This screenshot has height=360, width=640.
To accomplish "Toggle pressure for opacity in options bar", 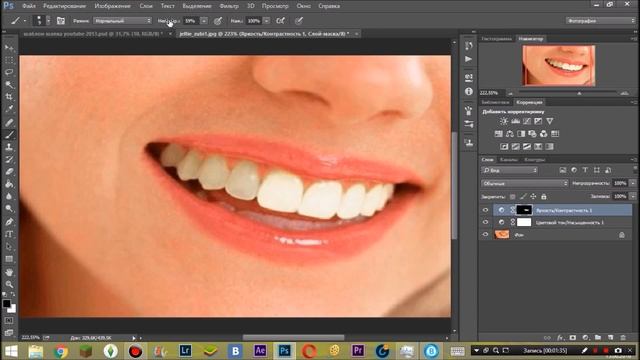I will coord(218,20).
